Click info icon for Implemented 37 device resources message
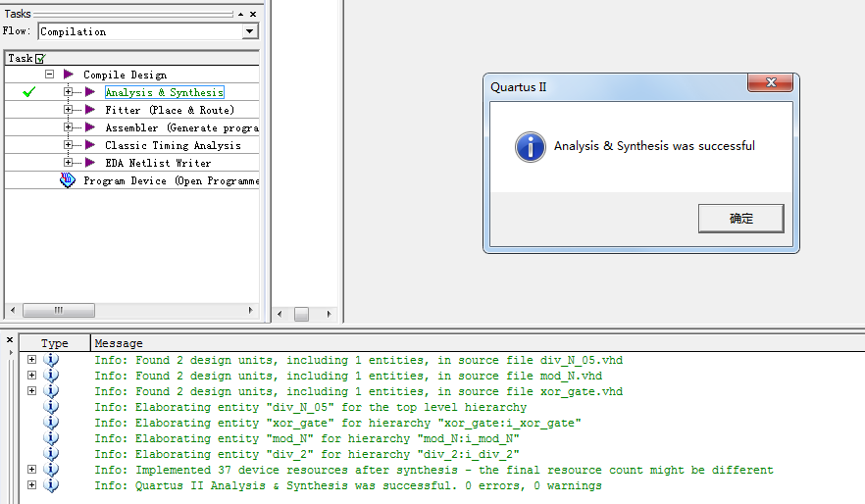The image size is (865, 504). pyautogui.click(x=51, y=470)
